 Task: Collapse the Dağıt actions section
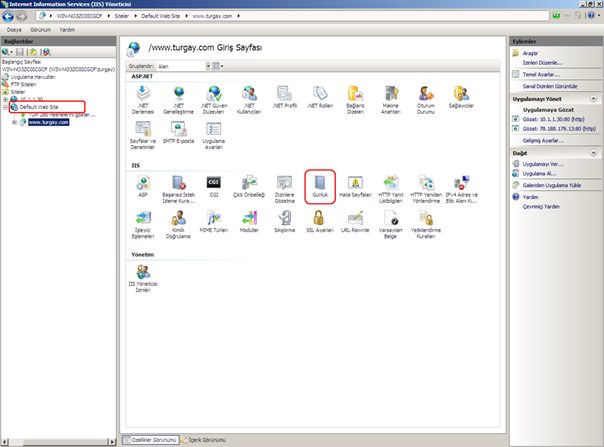(x=594, y=153)
